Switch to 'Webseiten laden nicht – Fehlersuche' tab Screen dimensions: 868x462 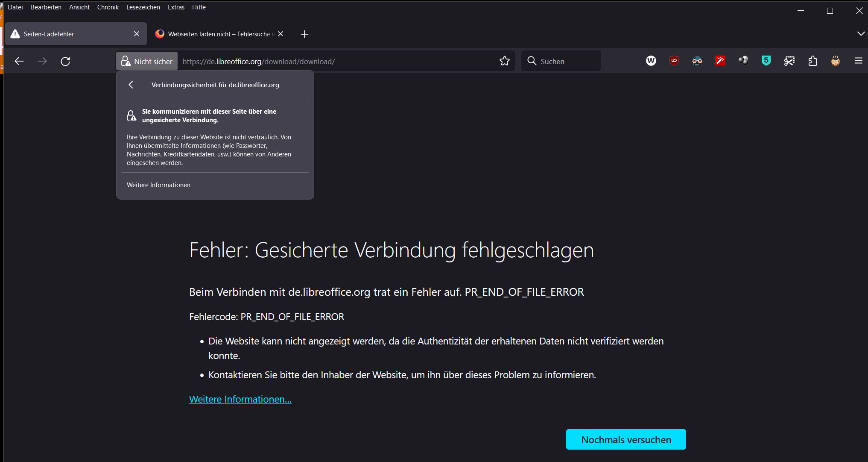[x=219, y=34]
